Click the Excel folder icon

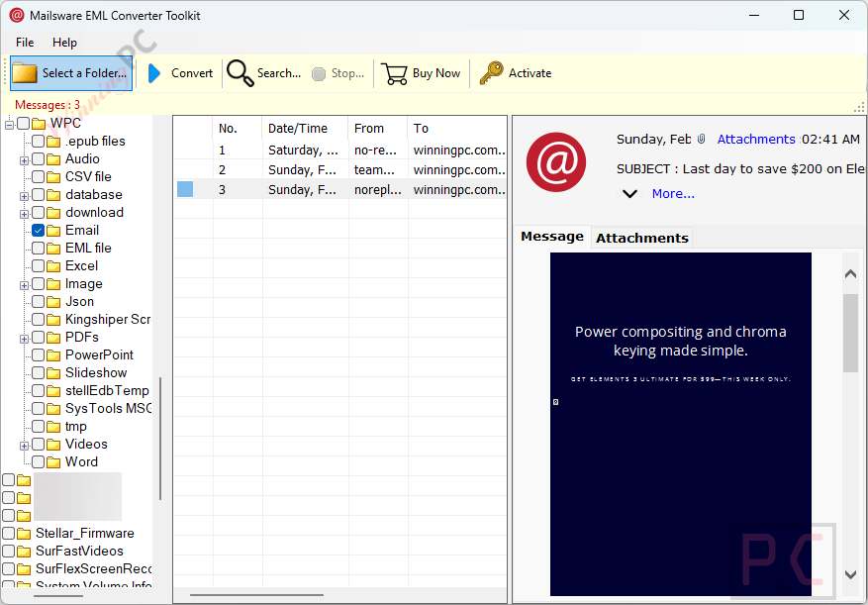[53, 266]
